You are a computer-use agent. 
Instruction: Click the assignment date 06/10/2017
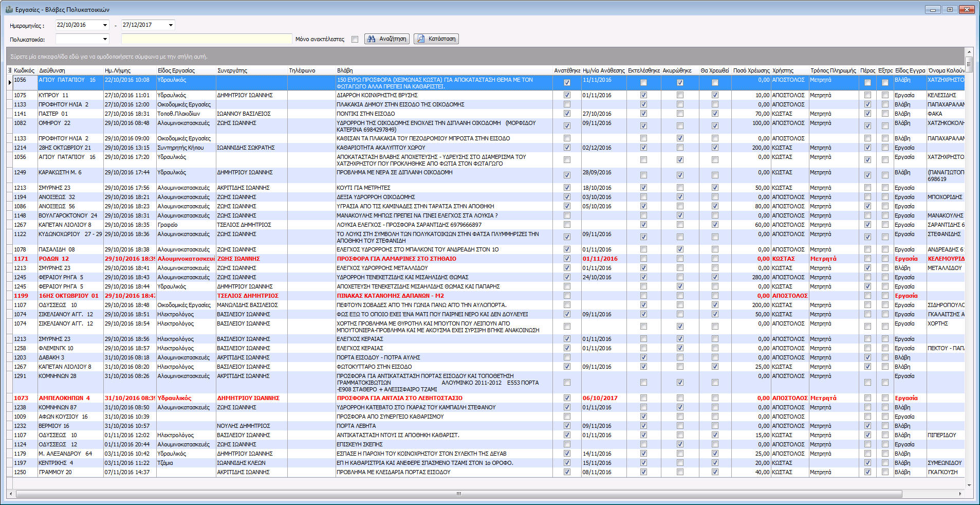[x=600, y=398]
